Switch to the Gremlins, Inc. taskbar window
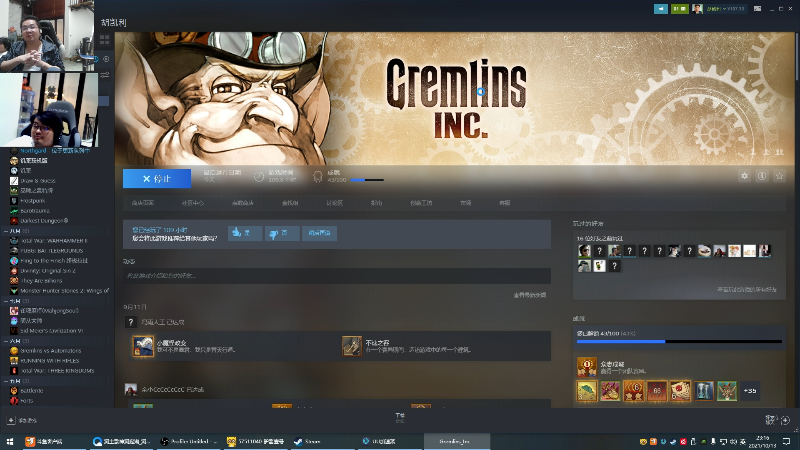Viewport: 800px width, 450px height. click(457, 441)
